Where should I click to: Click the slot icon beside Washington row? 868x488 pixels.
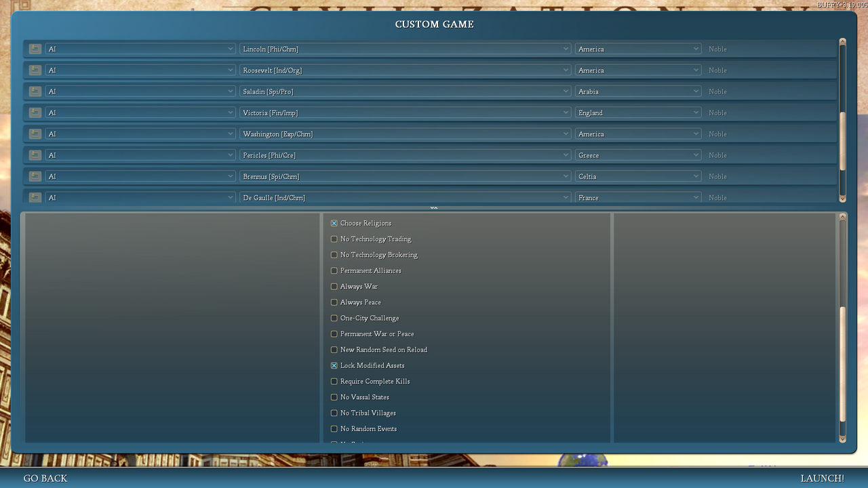pos(35,134)
